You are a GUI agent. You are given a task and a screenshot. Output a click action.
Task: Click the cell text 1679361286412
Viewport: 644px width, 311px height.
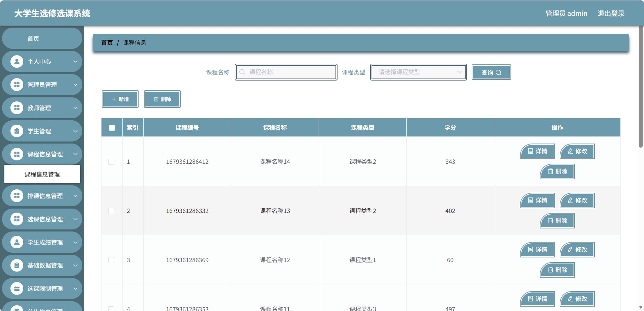pyautogui.click(x=187, y=162)
